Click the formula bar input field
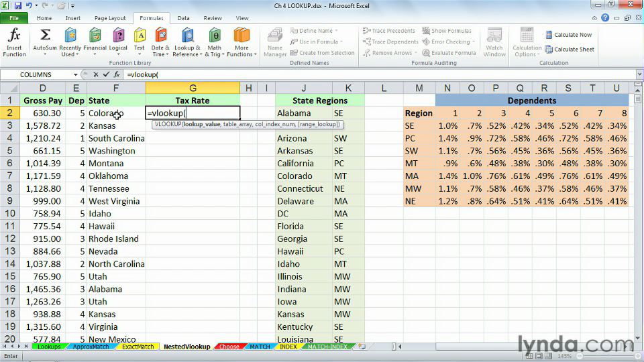Screen dimensions: 644x362 pyautogui.click(x=380, y=74)
